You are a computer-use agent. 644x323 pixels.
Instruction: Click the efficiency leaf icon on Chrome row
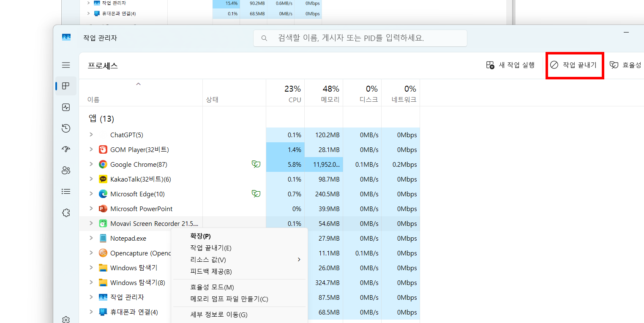[256, 164]
